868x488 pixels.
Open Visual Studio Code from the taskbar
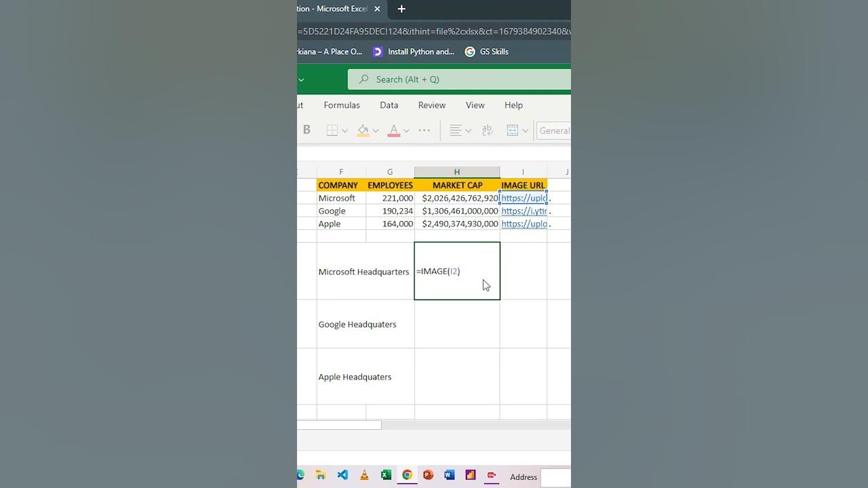coord(342,475)
